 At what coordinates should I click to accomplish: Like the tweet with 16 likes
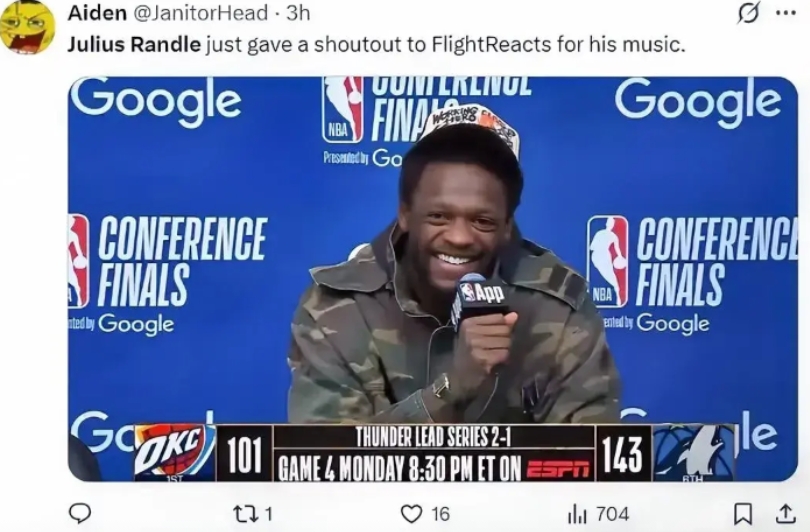(425, 514)
